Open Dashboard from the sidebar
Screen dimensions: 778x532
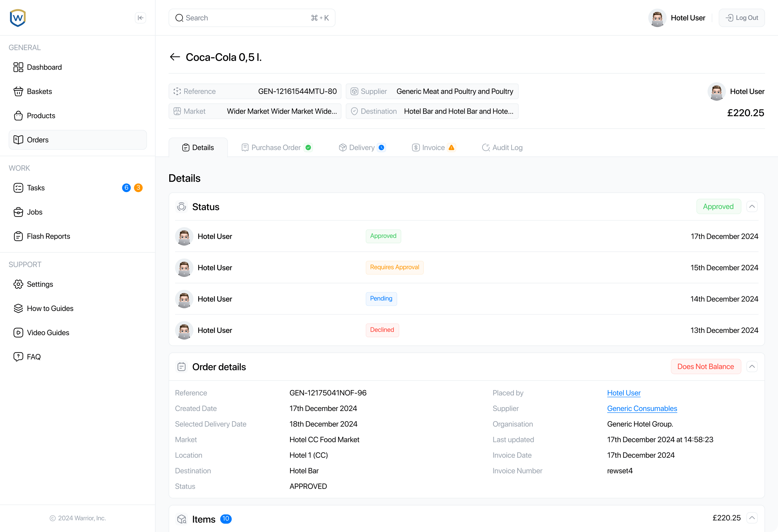pos(77,67)
